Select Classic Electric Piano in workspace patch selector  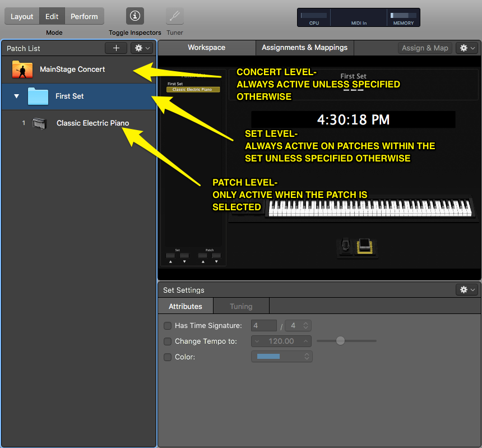click(193, 90)
